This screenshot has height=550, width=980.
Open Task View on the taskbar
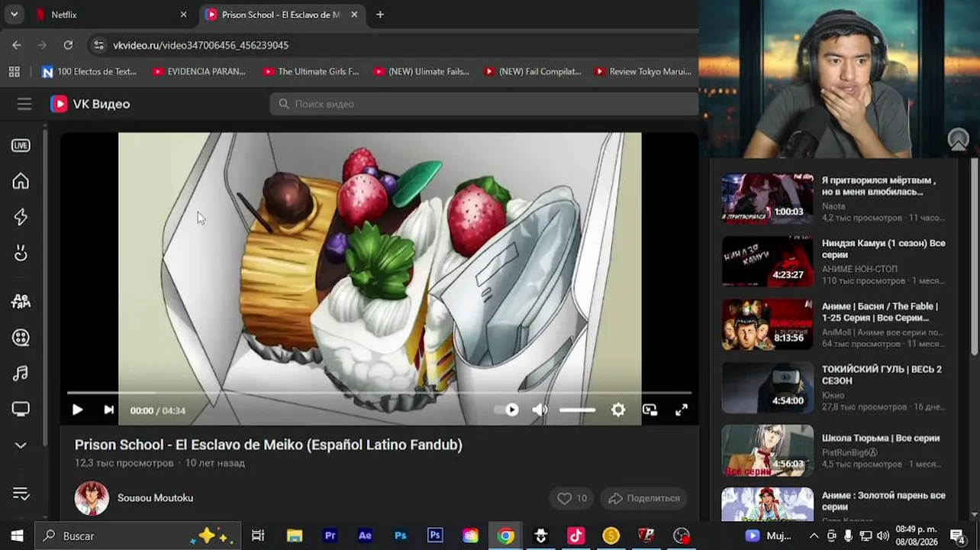[x=258, y=535]
